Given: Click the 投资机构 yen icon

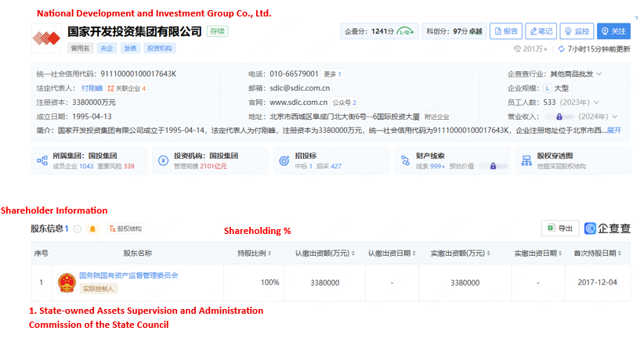Looking at the screenshot, I should click(x=162, y=160).
